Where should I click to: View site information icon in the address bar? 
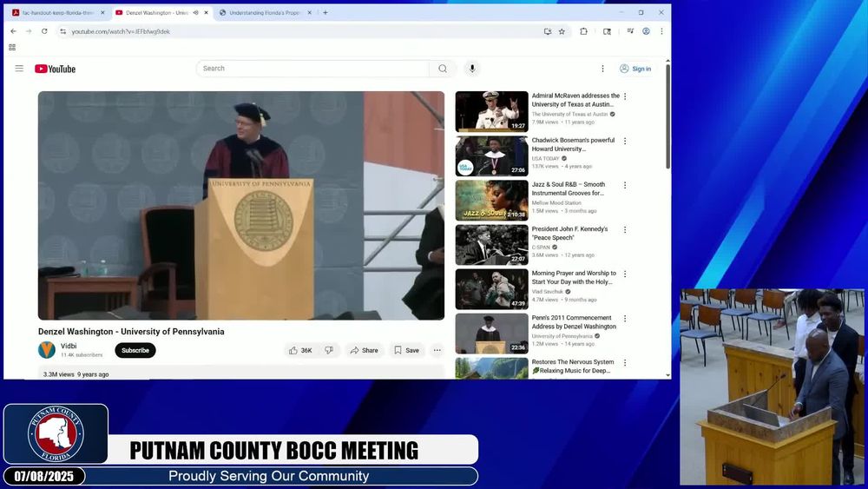63,31
